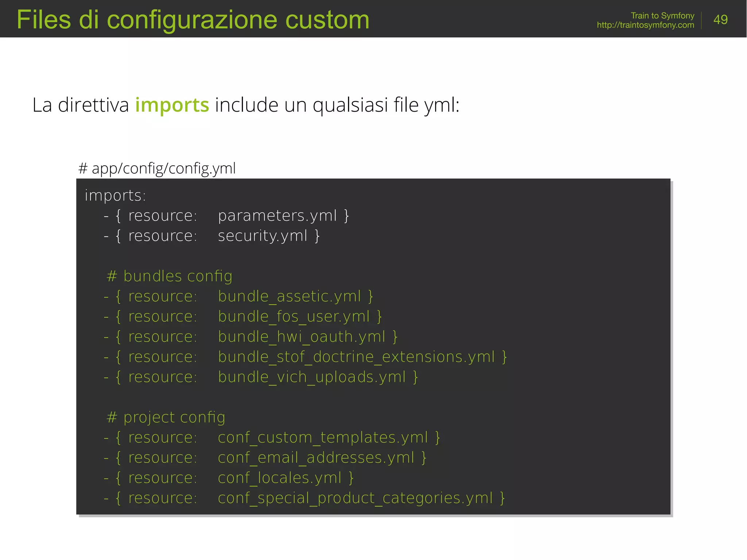Viewport: 747px width, 560px height.
Task: Click the 'imports:' key in code block
Action: (115, 196)
